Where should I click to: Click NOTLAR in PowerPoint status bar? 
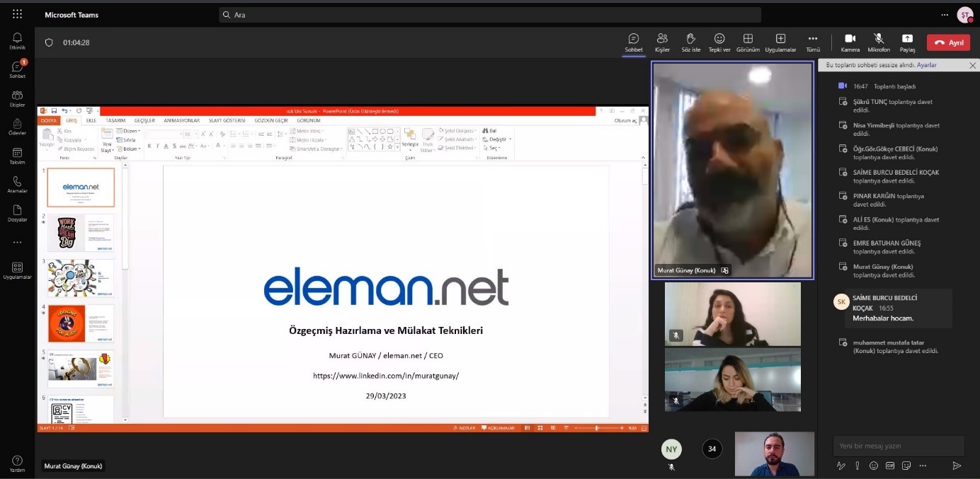[465, 428]
